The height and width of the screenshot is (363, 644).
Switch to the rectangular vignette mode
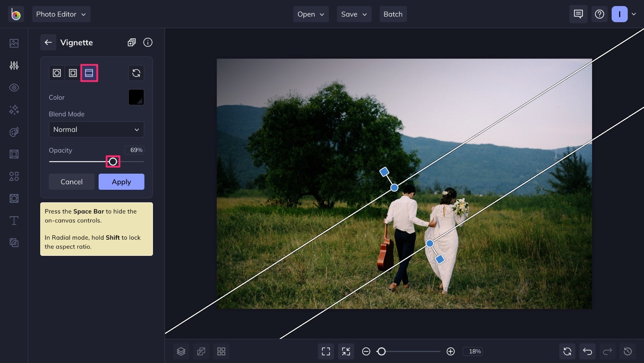(x=73, y=73)
